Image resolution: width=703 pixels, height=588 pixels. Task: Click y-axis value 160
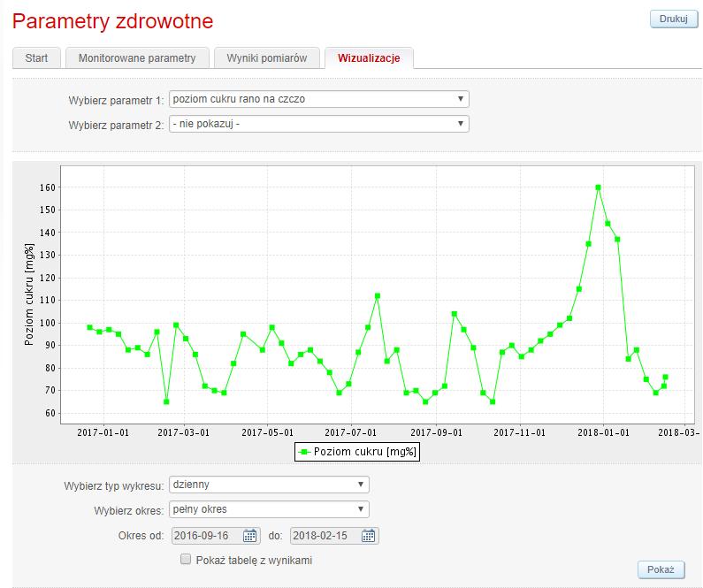pos(48,187)
